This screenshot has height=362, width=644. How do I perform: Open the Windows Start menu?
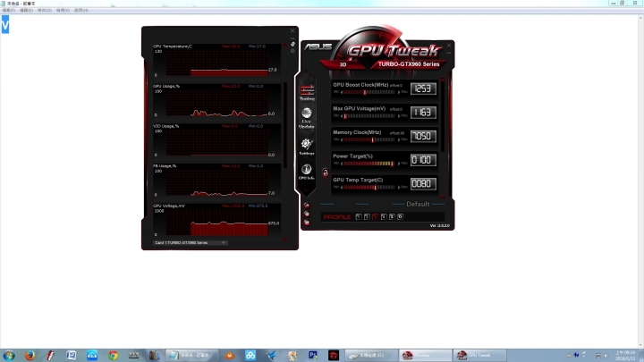(9, 356)
